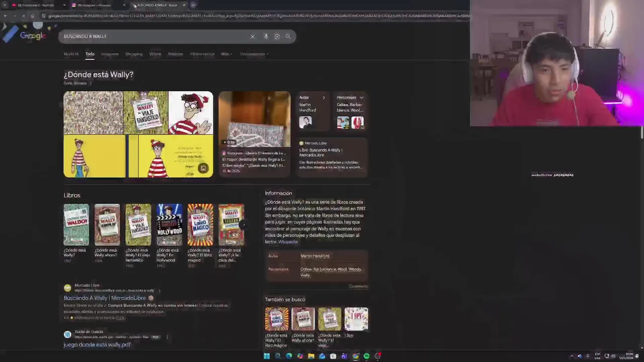Open the waving Wally illustration image
Image resolution: width=644 pixels, height=362 pixels.
pyautogui.click(x=191, y=113)
